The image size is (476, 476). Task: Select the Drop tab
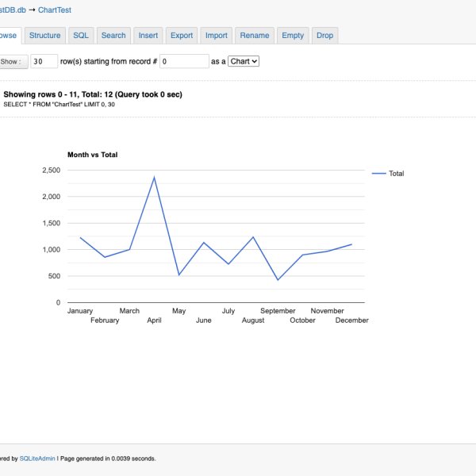pos(324,35)
